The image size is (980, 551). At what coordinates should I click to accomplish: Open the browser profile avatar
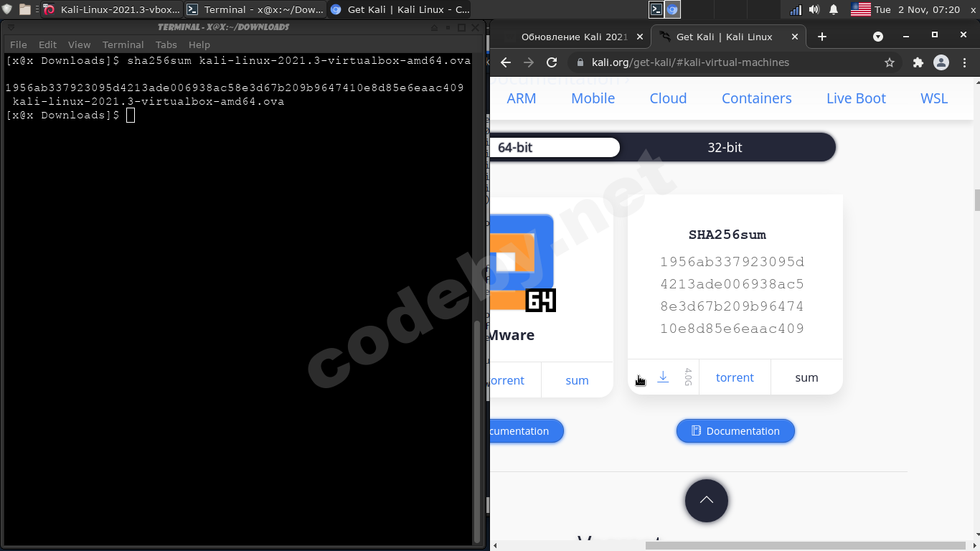[941, 62]
